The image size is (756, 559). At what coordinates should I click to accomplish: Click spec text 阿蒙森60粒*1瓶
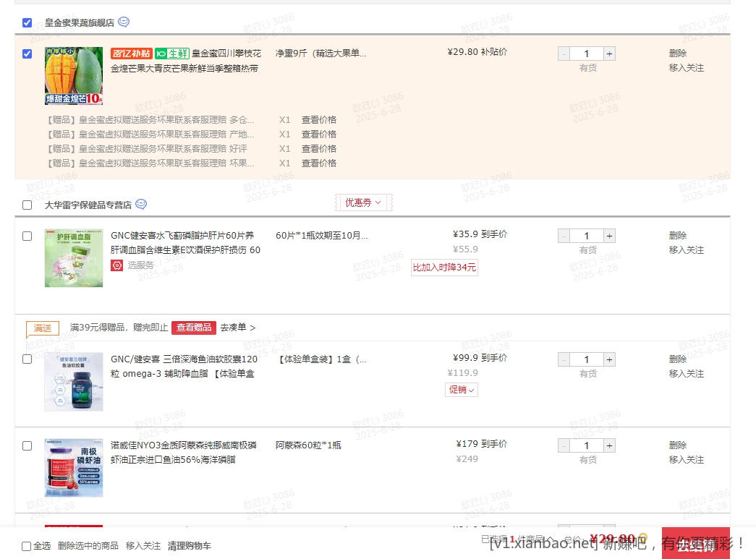click(x=308, y=445)
